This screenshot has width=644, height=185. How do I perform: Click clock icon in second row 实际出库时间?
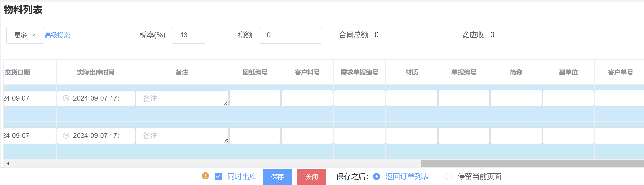66,135
